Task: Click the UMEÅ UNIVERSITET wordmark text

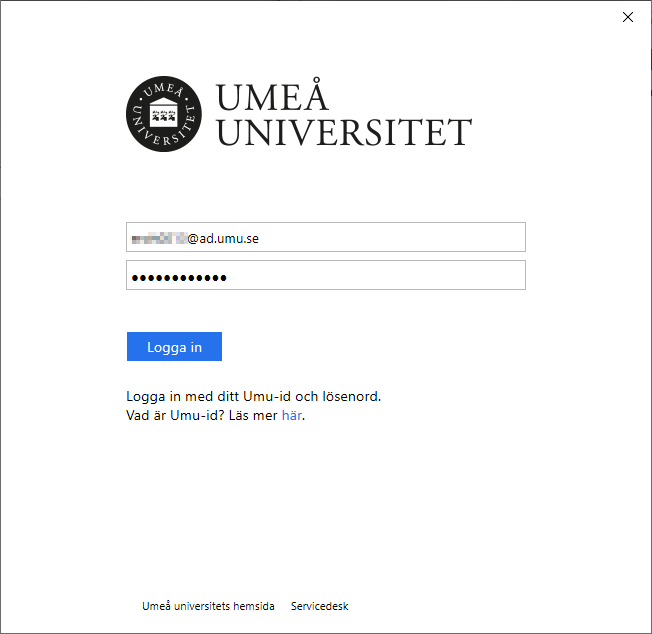Action: [x=344, y=114]
